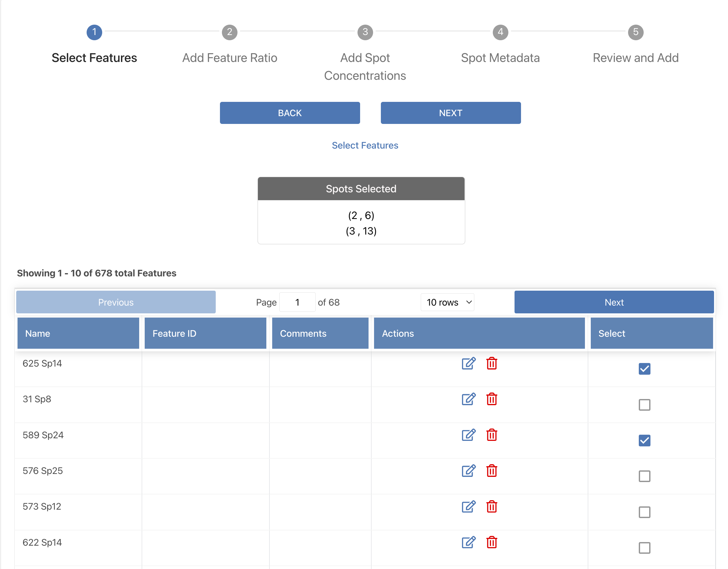This screenshot has height=569, width=728.
Task: Edit the 589 Sp24 feature
Action: click(468, 435)
